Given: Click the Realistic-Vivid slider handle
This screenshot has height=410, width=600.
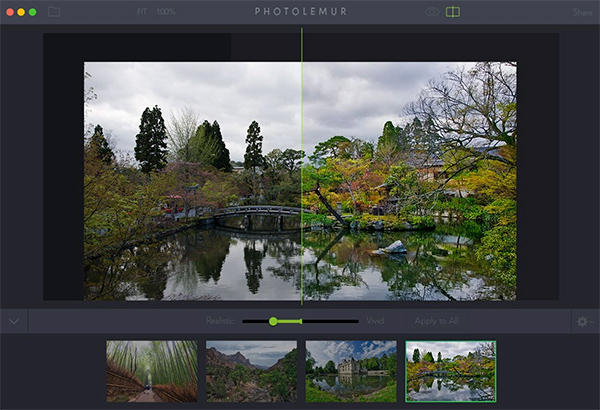Looking at the screenshot, I should (274, 321).
